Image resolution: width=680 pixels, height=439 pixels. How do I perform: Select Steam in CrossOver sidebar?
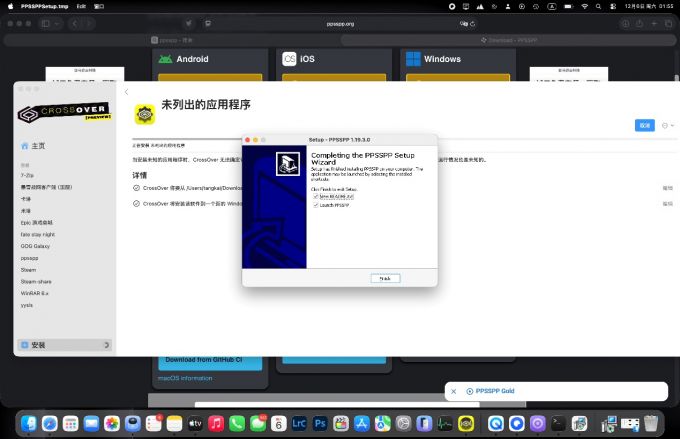click(28, 270)
